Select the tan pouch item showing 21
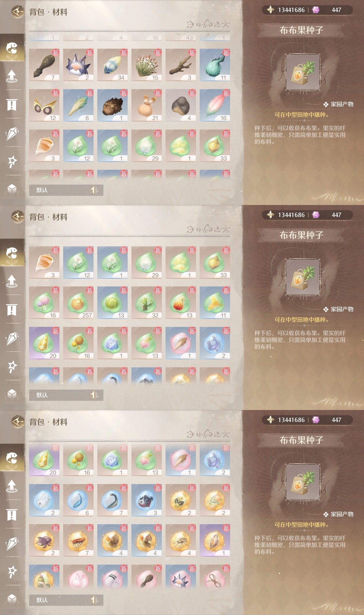 tap(146, 105)
